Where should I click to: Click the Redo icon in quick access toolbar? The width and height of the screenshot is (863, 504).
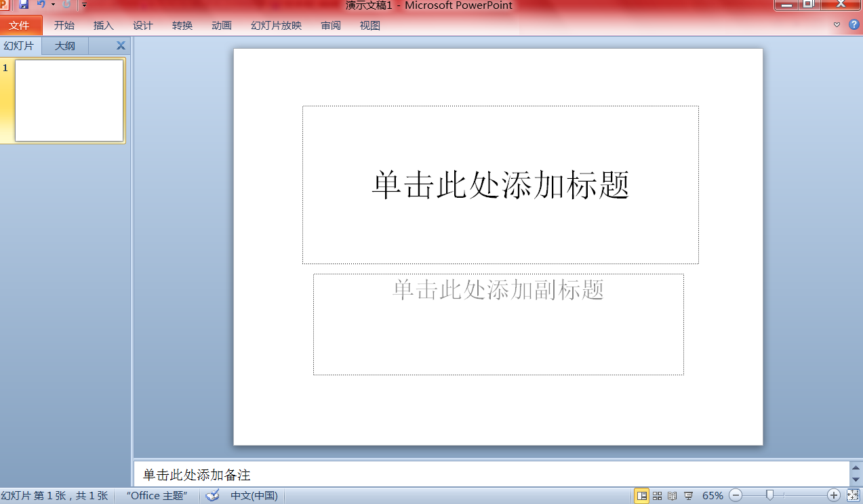(66, 5)
